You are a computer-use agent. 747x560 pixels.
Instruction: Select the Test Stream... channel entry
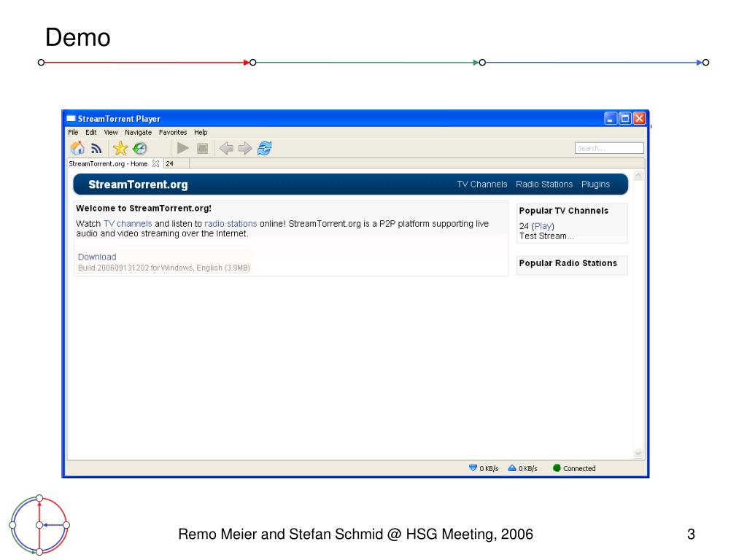click(546, 236)
